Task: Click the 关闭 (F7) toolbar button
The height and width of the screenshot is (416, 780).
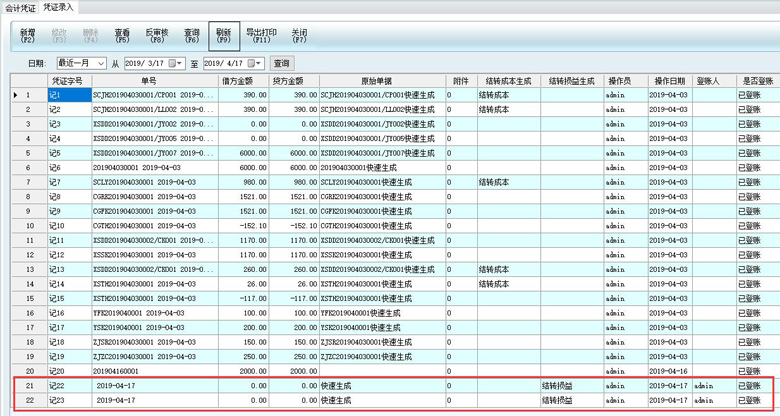Action: click(299, 36)
